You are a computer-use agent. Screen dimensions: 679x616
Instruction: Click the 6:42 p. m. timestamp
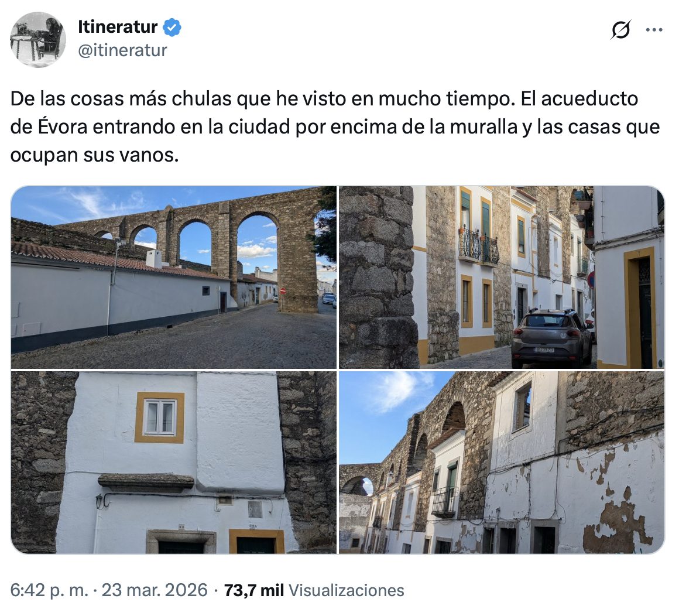pos(49,590)
